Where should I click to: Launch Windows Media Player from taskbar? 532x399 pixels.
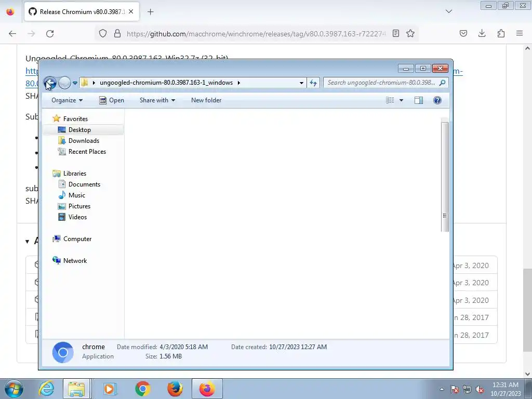click(109, 389)
